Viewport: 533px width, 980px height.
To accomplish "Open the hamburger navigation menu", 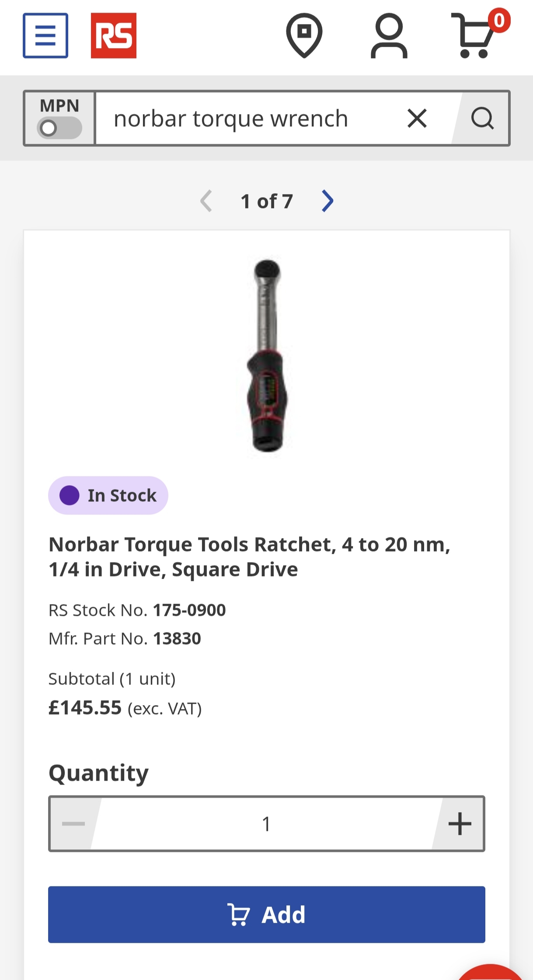I will [x=45, y=35].
